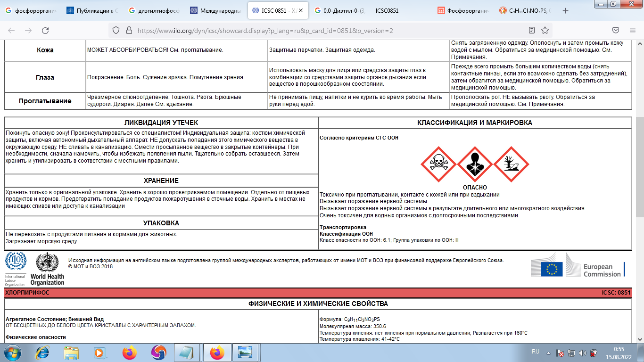The width and height of the screenshot is (644, 362).
Task: Click the RU language indicator
Action: [x=536, y=352]
